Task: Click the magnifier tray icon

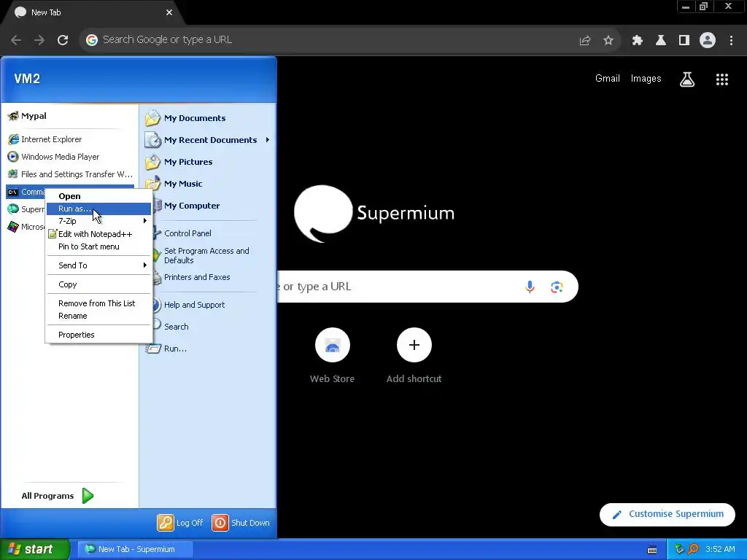Action: coord(693,549)
